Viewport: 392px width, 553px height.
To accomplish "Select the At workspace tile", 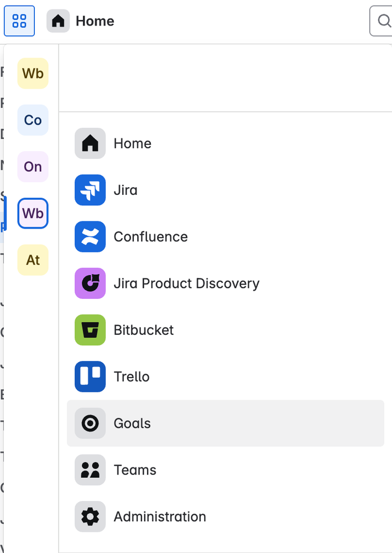I will point(33,260).
